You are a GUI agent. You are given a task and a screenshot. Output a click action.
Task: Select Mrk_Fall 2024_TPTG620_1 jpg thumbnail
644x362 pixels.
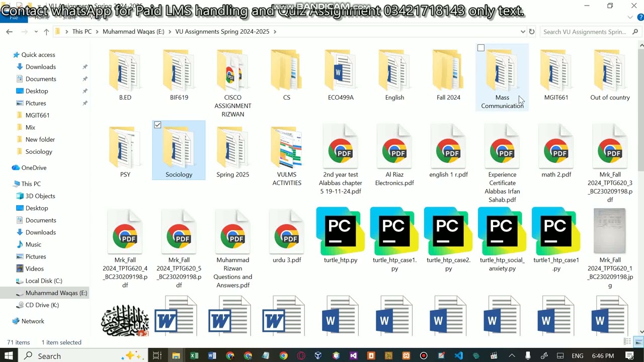click(610, 231)
